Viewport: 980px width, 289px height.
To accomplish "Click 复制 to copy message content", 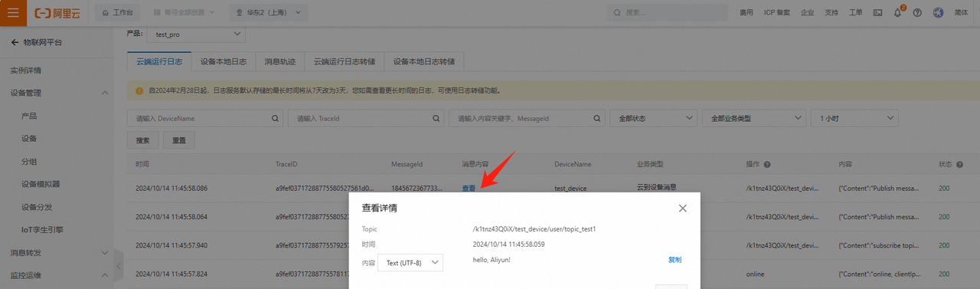I will pyautogui.click(x=675, y=260).
